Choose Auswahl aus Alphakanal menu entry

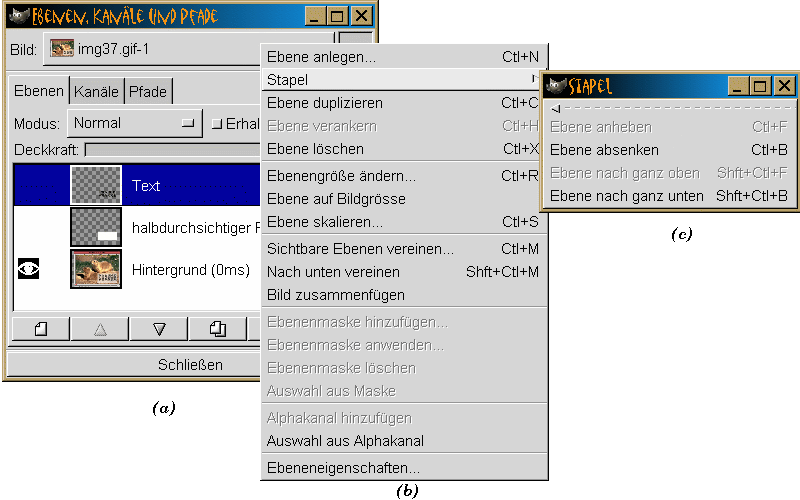pos(404,440)
